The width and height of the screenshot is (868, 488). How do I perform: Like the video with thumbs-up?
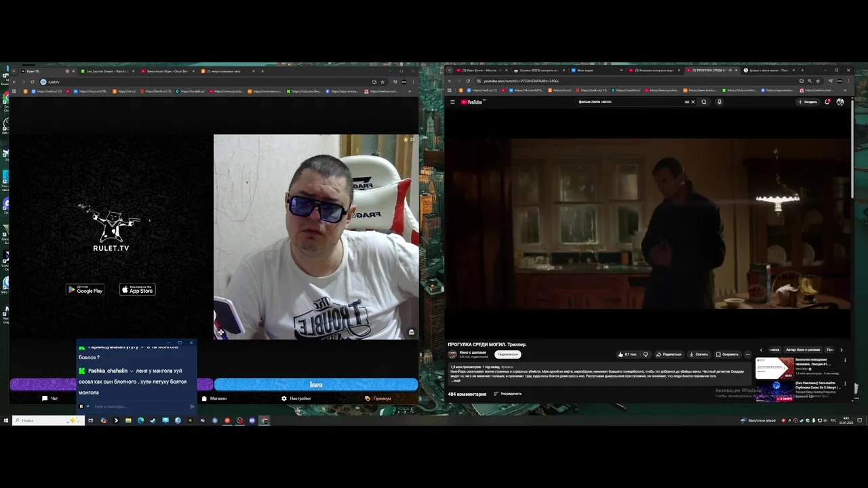coord(628,354)
